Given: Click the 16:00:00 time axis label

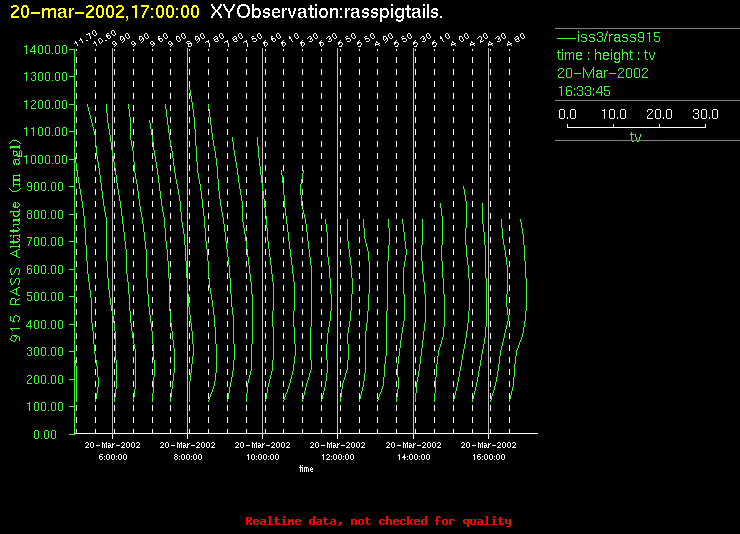Looking at the screenshot, I should [488, 456].
